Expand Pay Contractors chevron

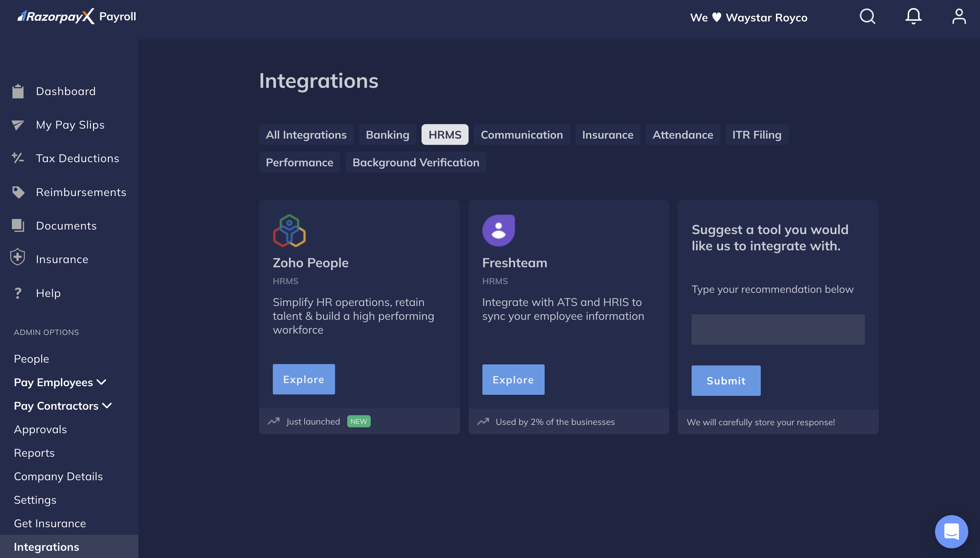coord(107,406)
